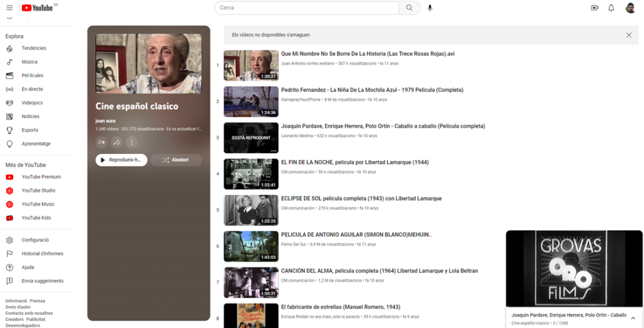The width and height of the screenshot is (644, 328).
Task: Go to Música in the sidebar
Action: tap(30, 62)
